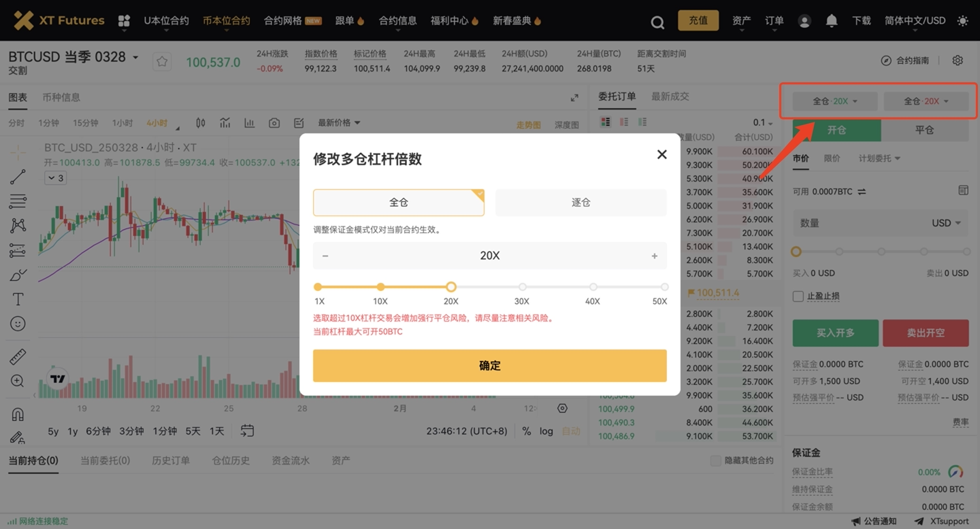Click the user account avatar icon
This screenshot has height=529, width=980.
tap(804, 21)
